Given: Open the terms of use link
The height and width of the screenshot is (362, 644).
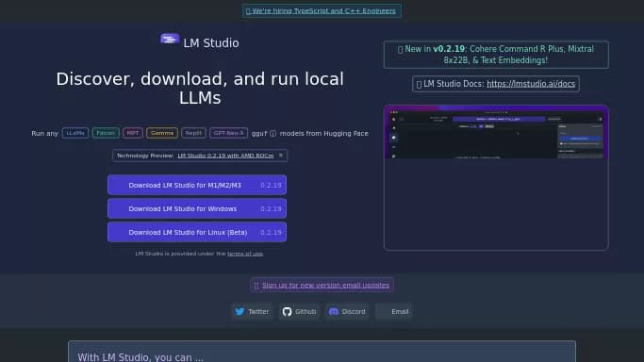Looking at the screenshot, I should (245, 254).
